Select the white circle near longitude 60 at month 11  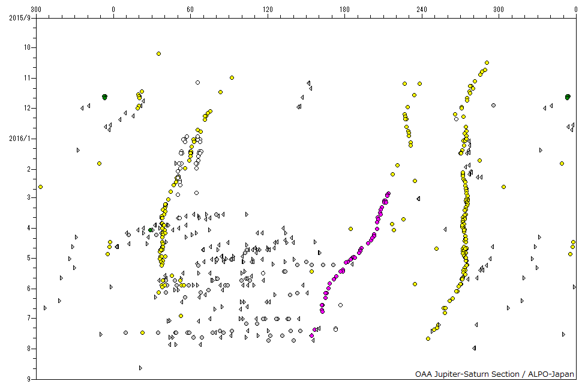coord(197,83)
